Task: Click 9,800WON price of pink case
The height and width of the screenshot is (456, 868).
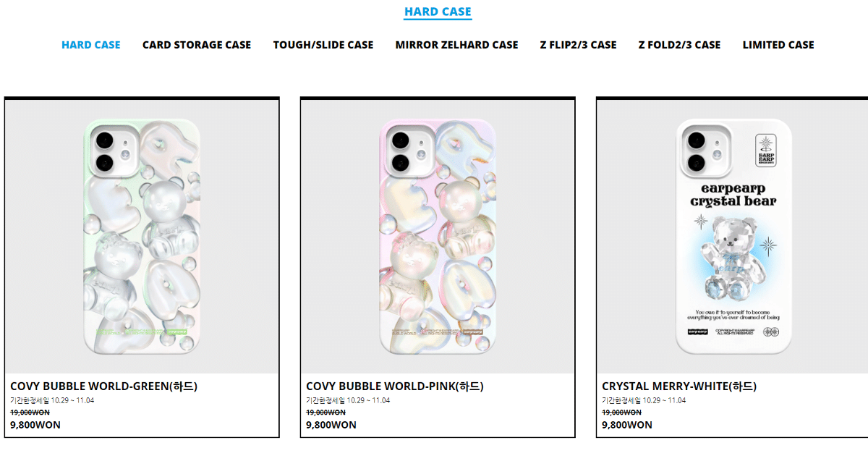Action: point(331,425)
